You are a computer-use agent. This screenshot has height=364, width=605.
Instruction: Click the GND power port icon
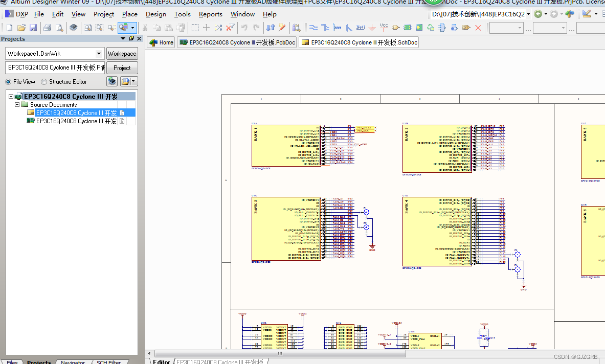click(x=372, y=28)
